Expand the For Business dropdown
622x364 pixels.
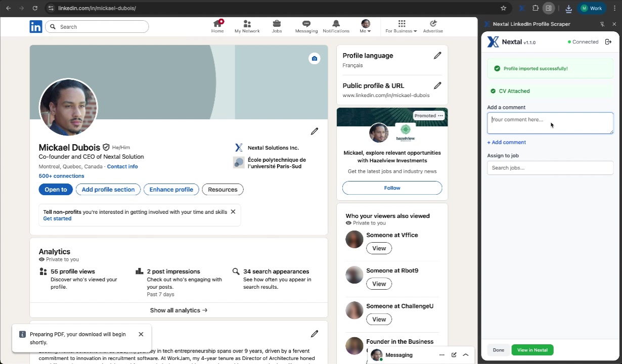click(401, 26)
